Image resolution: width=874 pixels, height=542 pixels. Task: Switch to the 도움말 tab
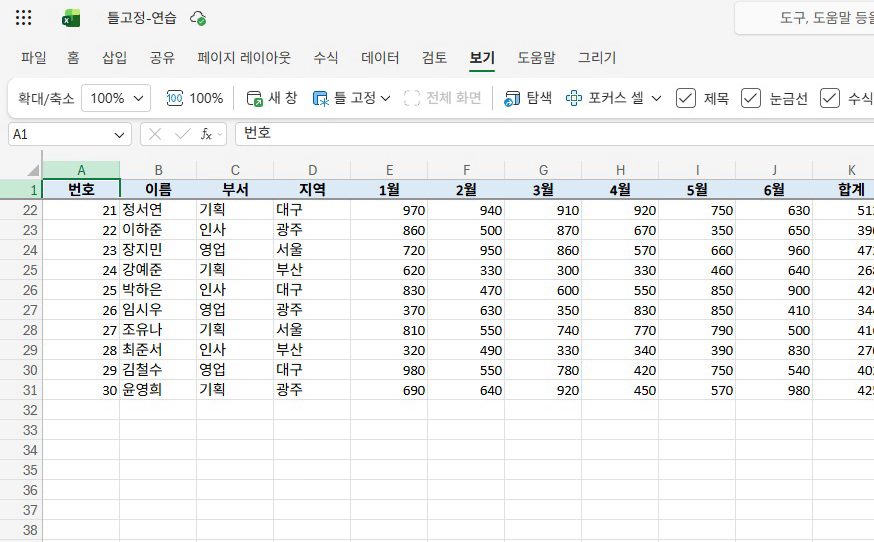[x=536, y=57]
